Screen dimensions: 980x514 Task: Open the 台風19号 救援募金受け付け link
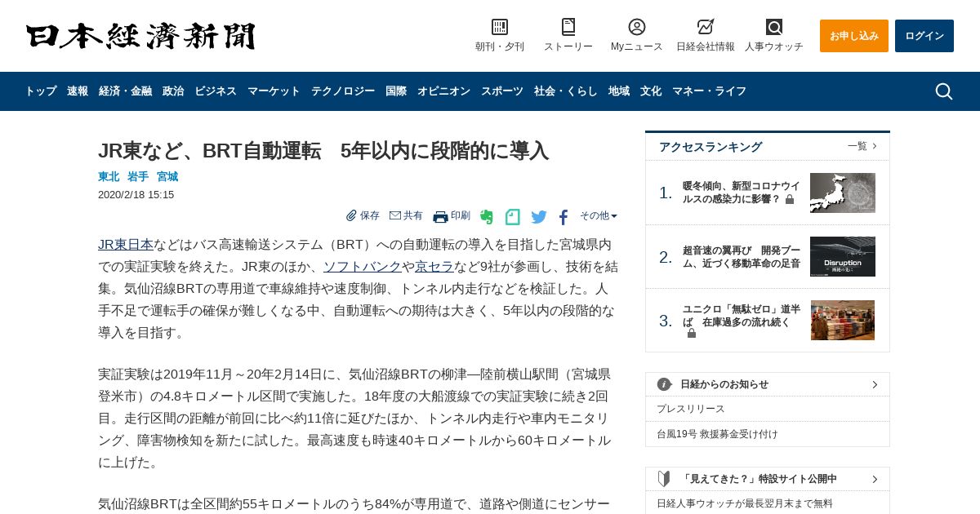click(717, 434)
